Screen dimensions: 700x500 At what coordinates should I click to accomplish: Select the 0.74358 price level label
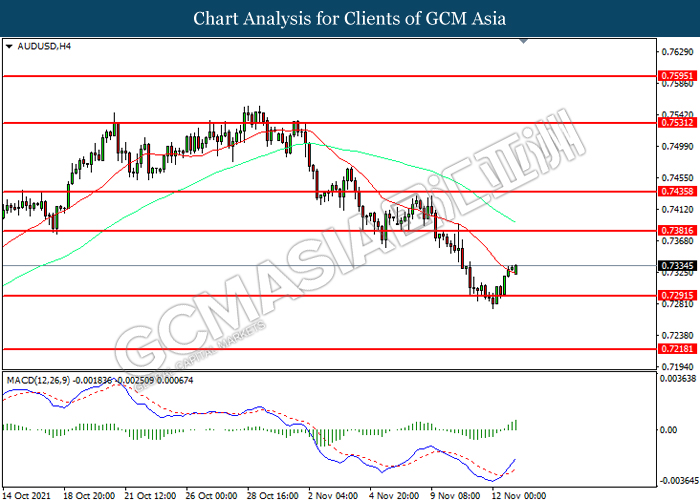tap(677, 192)
